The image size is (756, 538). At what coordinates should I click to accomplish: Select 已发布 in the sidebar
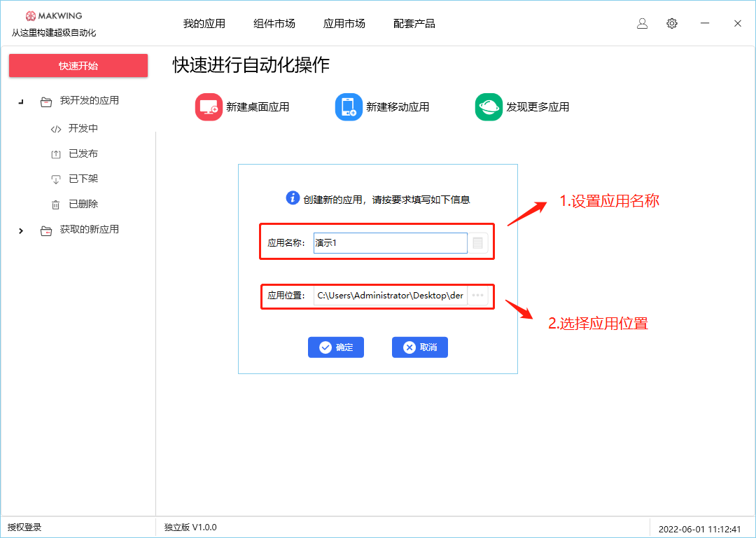(x=83, y=154)
